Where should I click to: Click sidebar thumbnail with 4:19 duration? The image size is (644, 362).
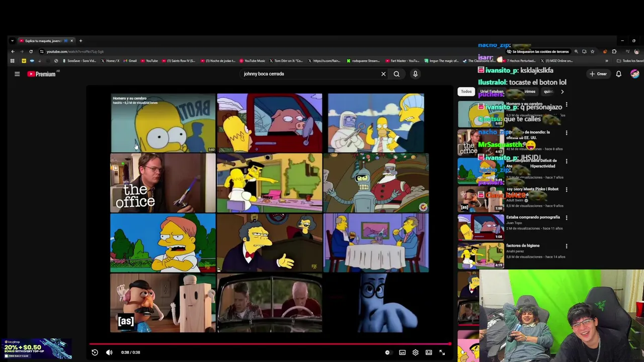pos(481,256)
